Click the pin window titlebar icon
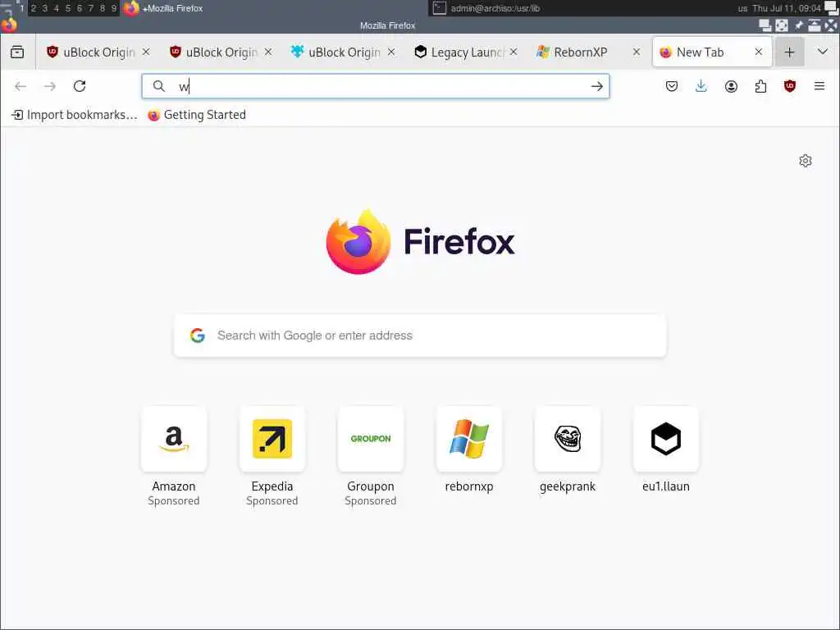The width and height of the screenshot is (840, 630). click(799, 25)
